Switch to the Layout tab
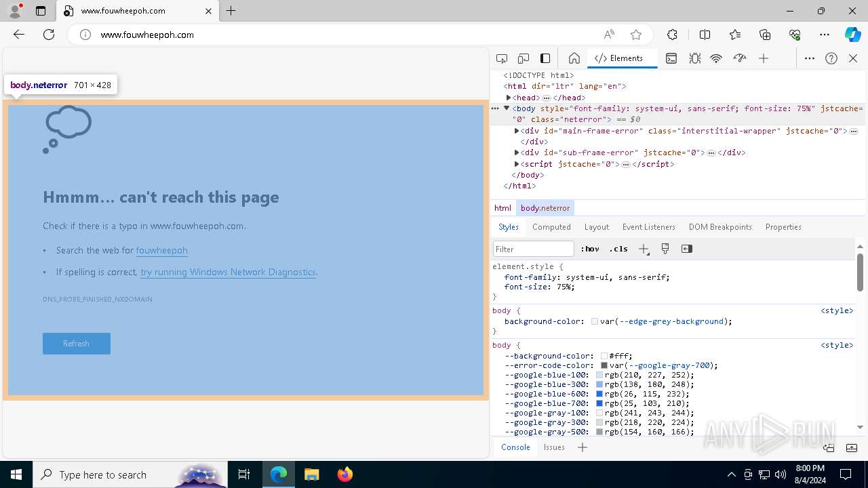Viewport: 868px width, 488px height. pos(597,227)
